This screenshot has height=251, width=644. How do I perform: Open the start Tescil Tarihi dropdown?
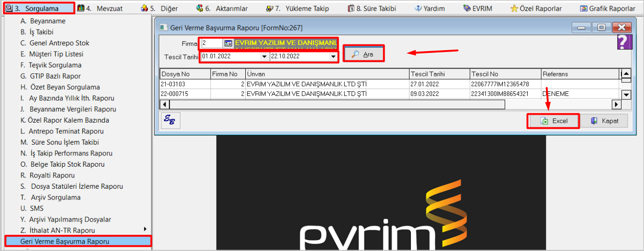pos(265,56)
